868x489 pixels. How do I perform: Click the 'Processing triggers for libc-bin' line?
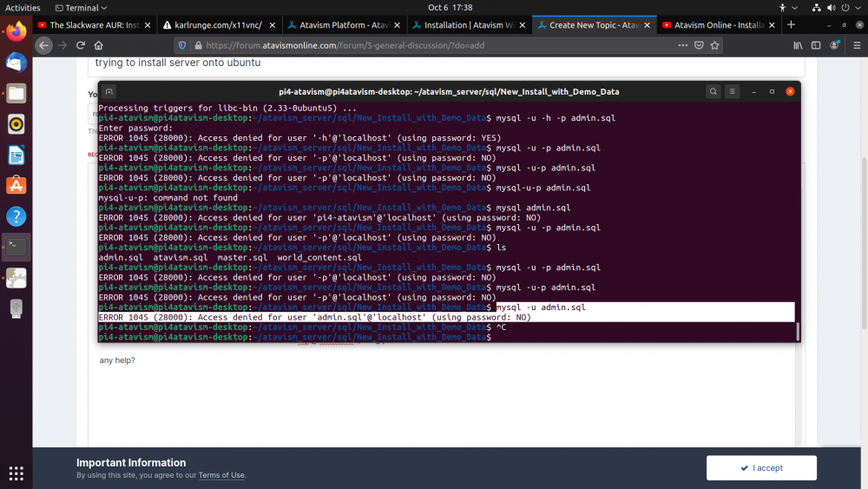point(227,108)
